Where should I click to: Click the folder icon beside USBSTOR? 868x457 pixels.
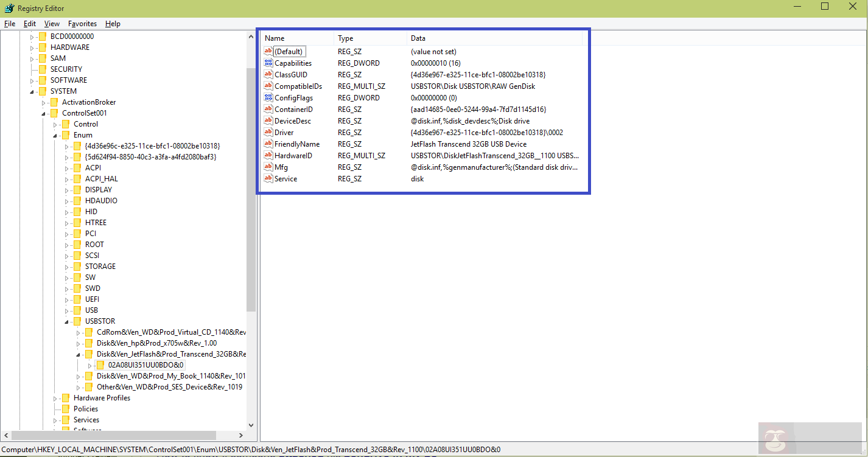coord(77,321)
